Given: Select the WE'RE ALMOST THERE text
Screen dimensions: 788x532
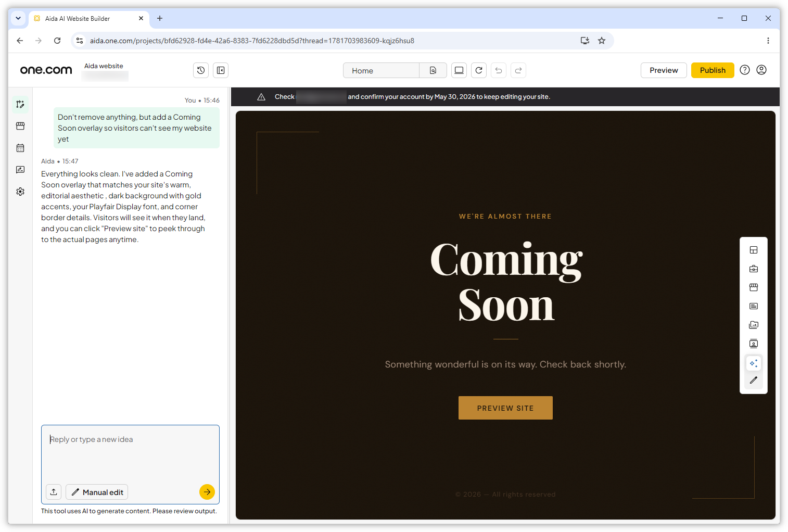Looking at the screenshot, I should (505, 216).
